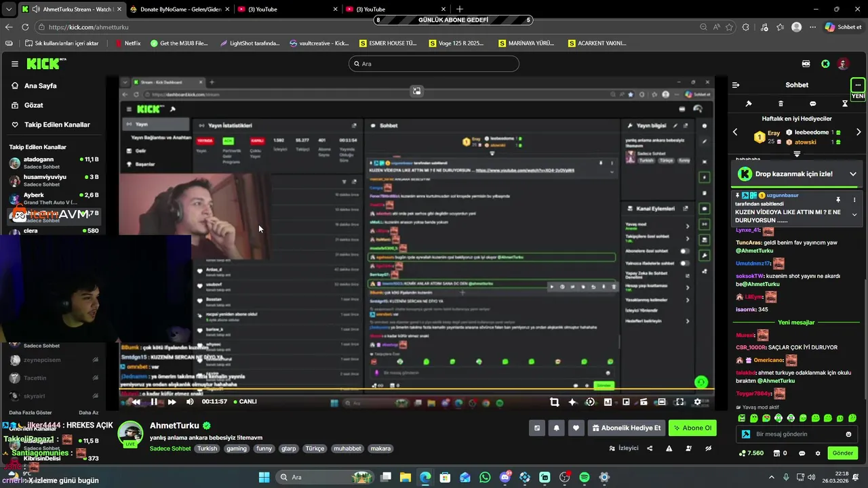Rewind the stream with back button
Image resolution: width=868 pixels, height=488 pixels.
tap(136, 402)
